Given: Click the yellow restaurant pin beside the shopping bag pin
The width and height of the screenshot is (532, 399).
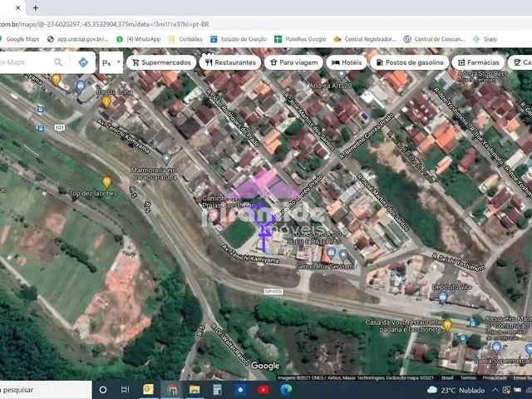Looking at the screenshot, I should point(56,80).
